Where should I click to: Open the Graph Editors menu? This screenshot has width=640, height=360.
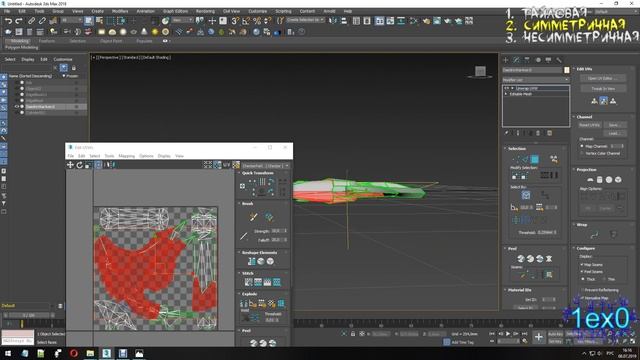176,11
